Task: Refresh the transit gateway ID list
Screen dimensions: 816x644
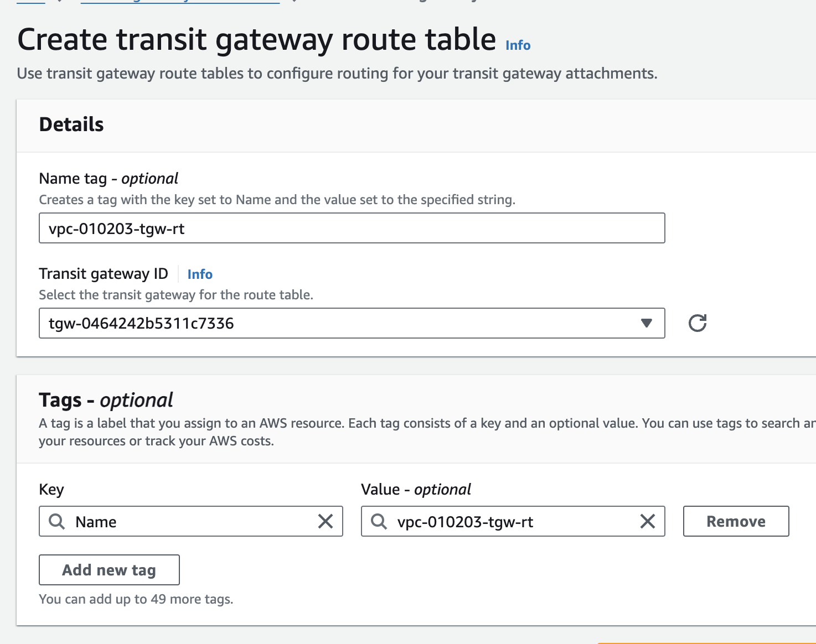Action: 697,323
